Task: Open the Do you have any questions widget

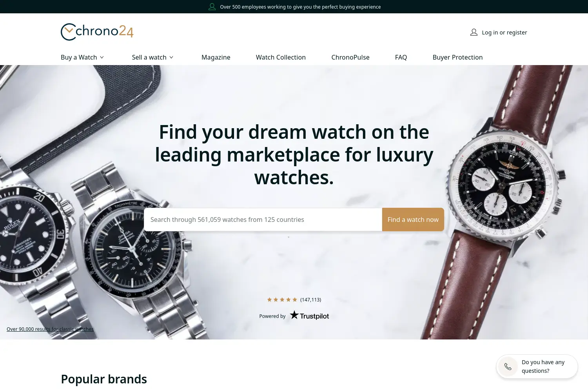Action: (x=537, y=367)
